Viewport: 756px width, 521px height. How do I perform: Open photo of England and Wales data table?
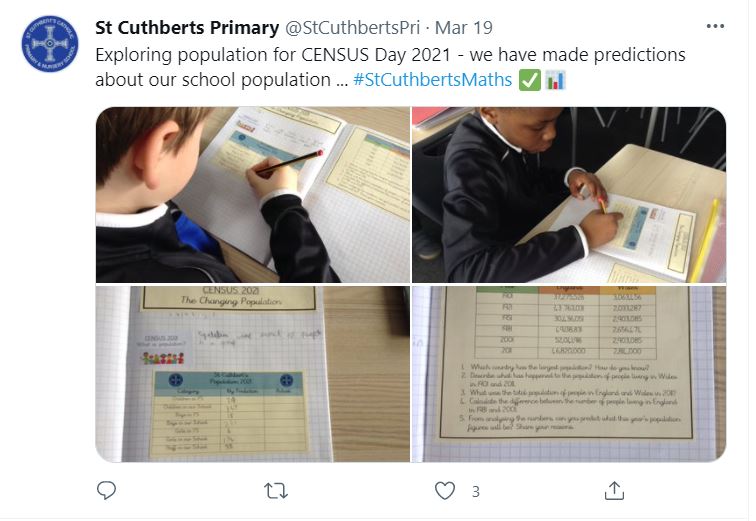click(x=569, y=374)
